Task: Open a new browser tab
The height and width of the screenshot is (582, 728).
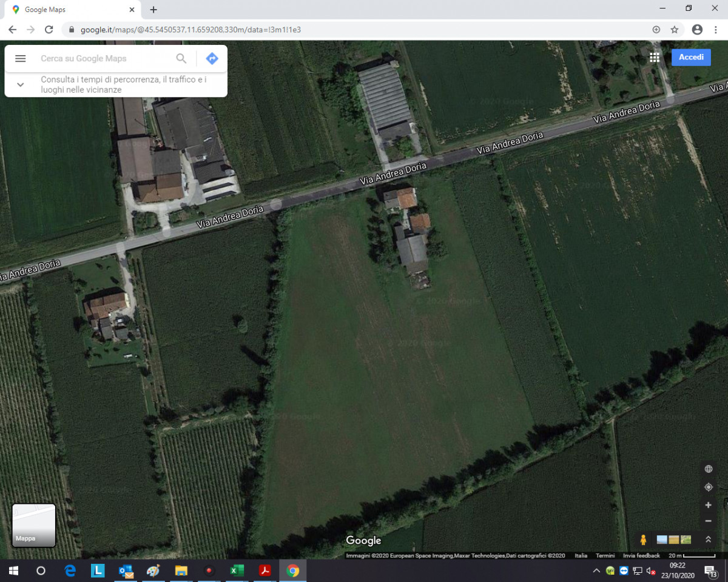Action: 153,10
